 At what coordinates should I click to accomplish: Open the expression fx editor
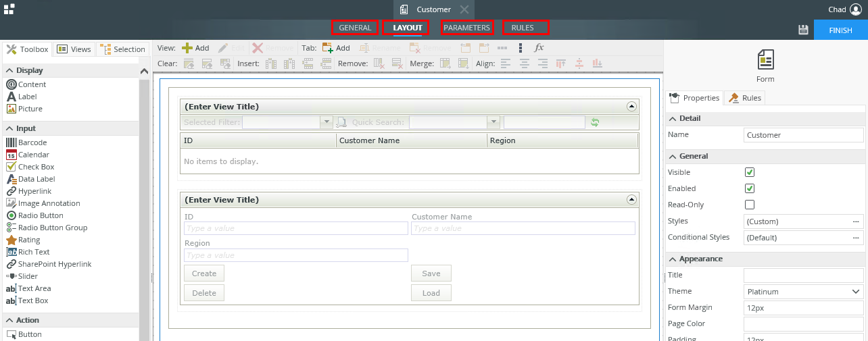pos(539,48)
